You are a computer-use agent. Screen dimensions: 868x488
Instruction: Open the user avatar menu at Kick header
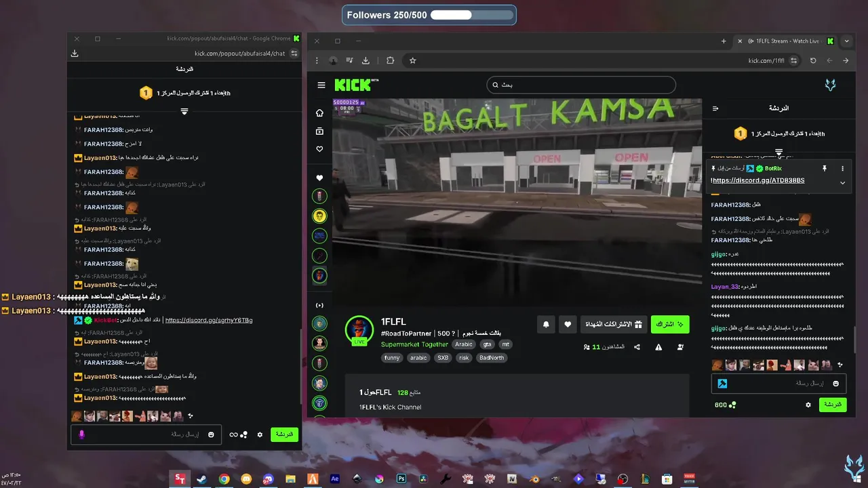tap(830, 85)
